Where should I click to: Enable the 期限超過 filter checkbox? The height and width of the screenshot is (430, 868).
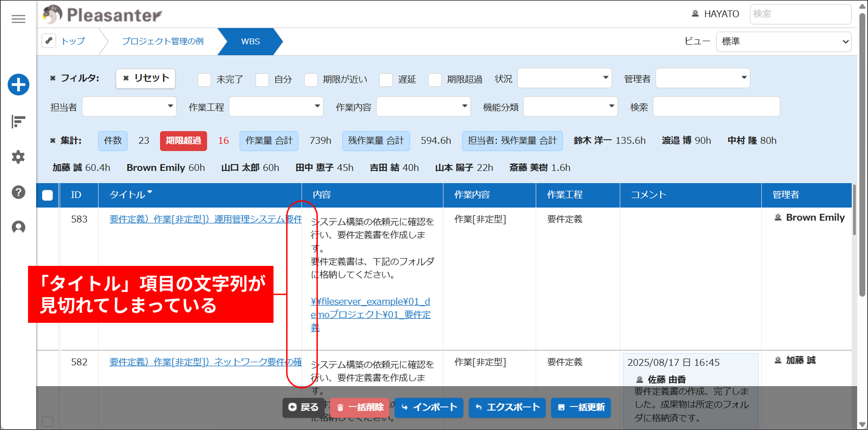[x=435, y=80]
